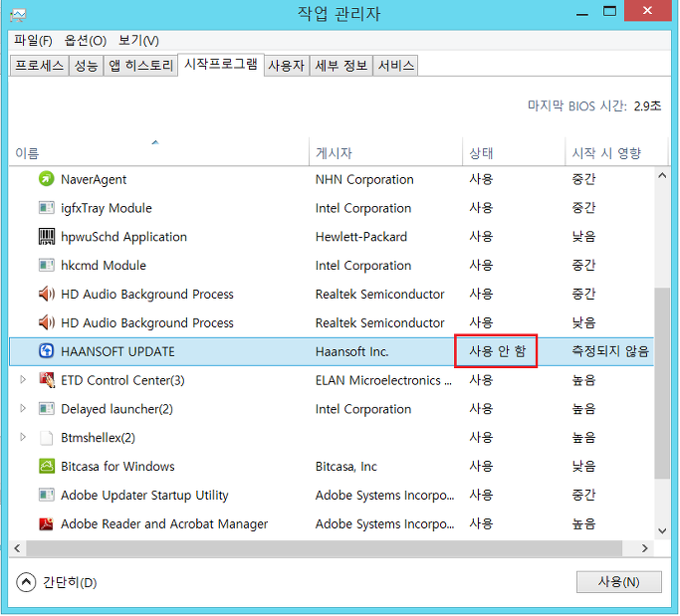The image size is (680, 616).
Task: Select the Adobe Reader and Acrobat Manager name
Action: [x=164, y=524]
